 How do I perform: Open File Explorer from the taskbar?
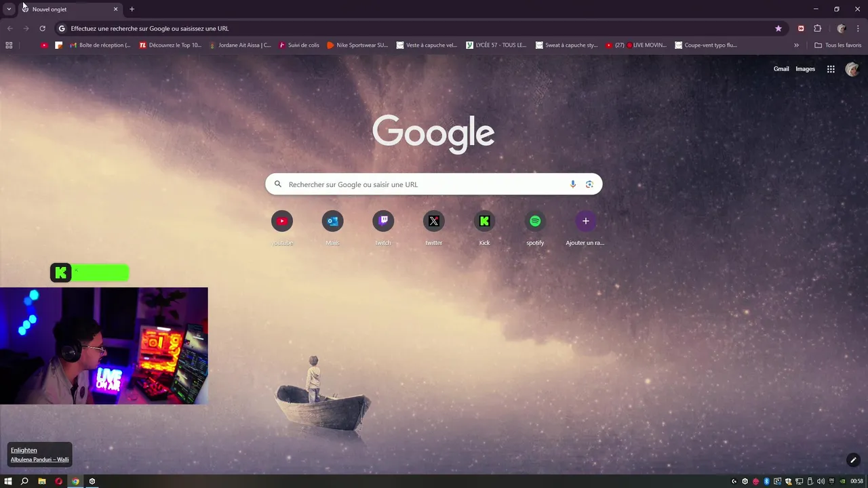click(x=42, y=481)
